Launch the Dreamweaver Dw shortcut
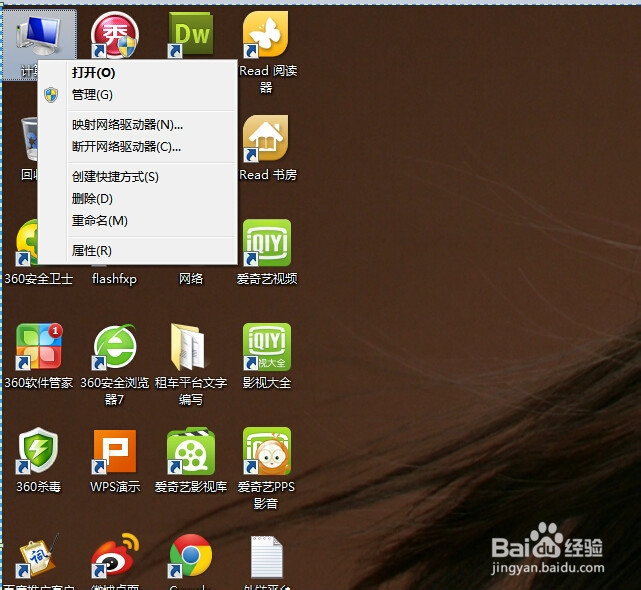The image size is (641, 590). click(191, 35)
